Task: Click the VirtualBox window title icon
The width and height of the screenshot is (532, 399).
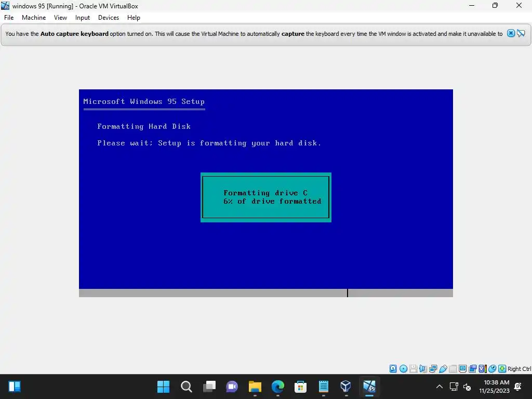Action: click(5, 6)
